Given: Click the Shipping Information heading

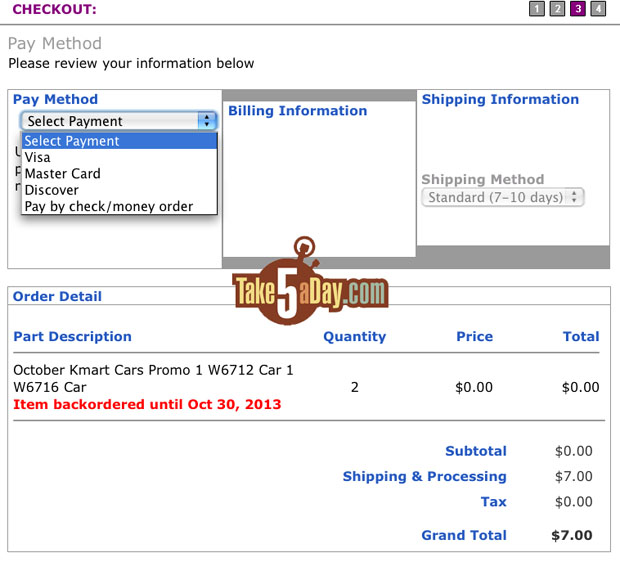Looking at the screenshot, I should (500, 99).
